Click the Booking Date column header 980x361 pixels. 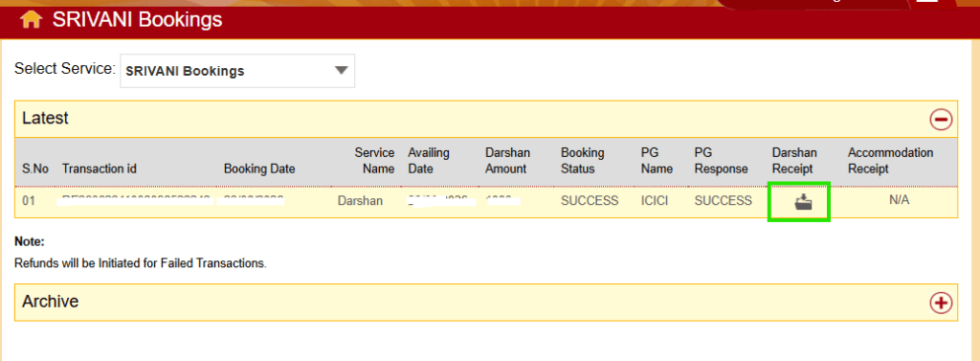coord(259,169)
